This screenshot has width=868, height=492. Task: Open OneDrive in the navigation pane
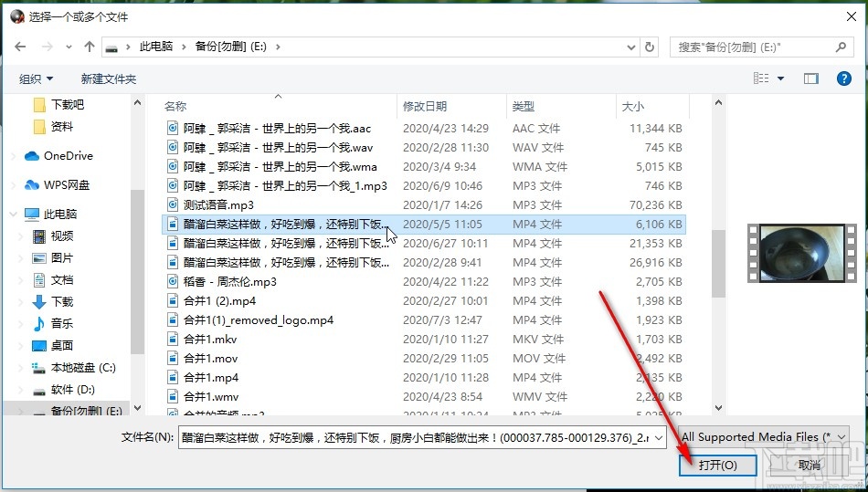pos(58,156)
